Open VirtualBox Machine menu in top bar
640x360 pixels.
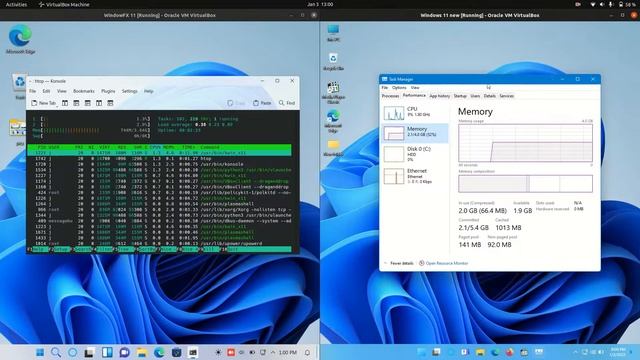pyautogui.click(x=64, y=4)
